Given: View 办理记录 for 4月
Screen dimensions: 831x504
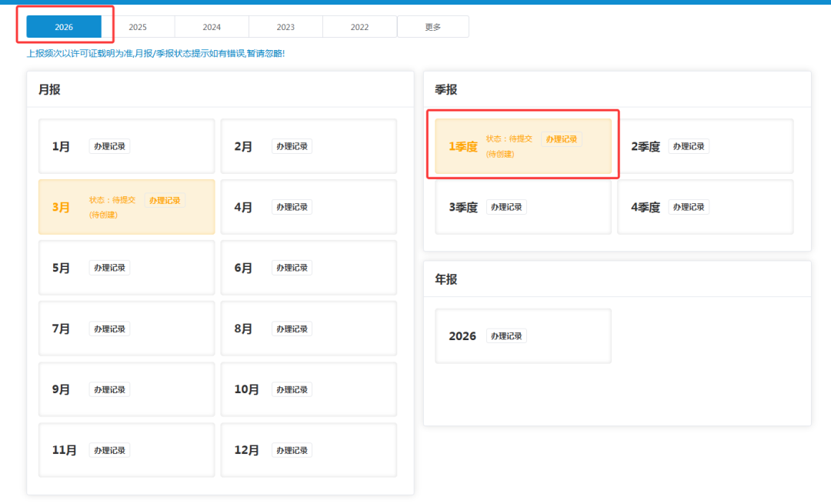Looking at the screenshot, I should tap(292, 207).
